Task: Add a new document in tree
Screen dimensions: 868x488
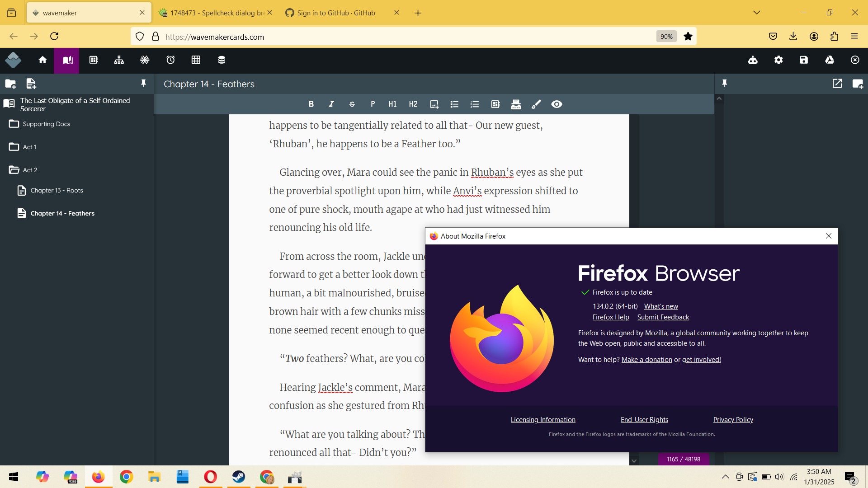Action: pyautogui.click(x=31, y=84)
